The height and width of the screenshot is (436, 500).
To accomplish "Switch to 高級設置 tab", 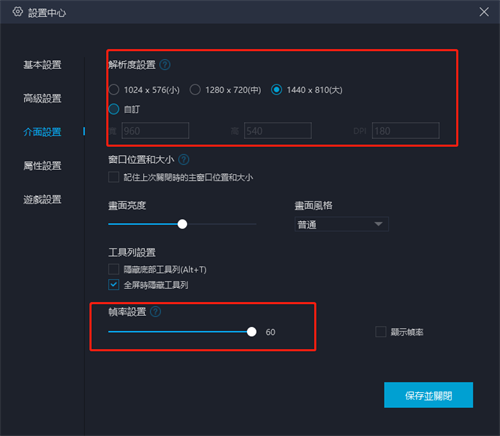I will (42, 98).
